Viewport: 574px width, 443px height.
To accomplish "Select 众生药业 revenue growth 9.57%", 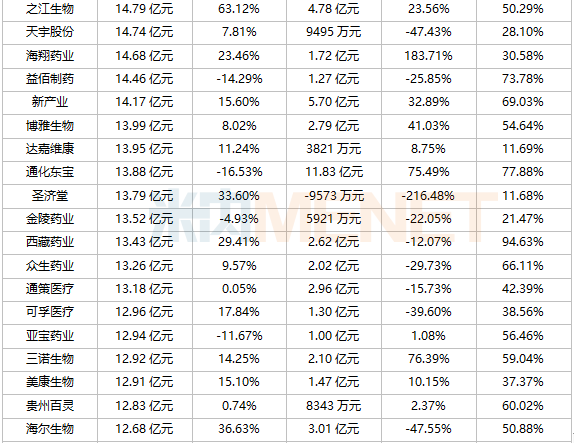I will (239, 266).
